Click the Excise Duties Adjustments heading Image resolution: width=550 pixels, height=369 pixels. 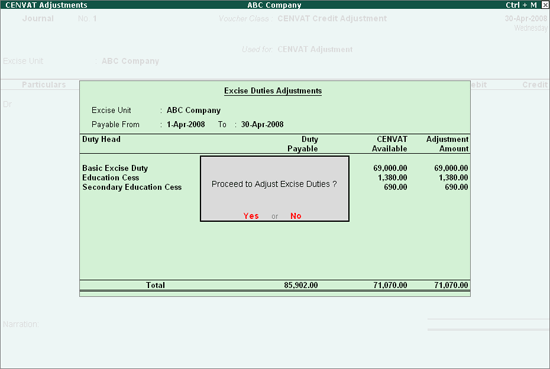point(273,91)
